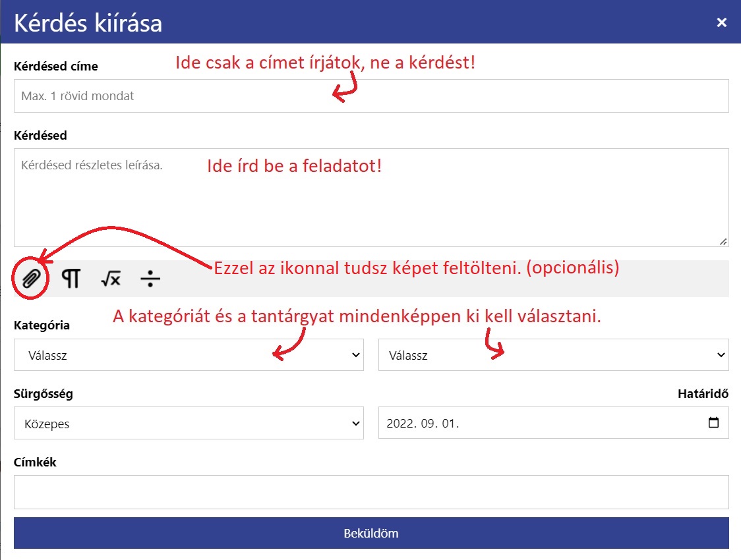Click the Kérdésed címe label
The width and height of the screenshot is (741, 560).
coord(55,66)
